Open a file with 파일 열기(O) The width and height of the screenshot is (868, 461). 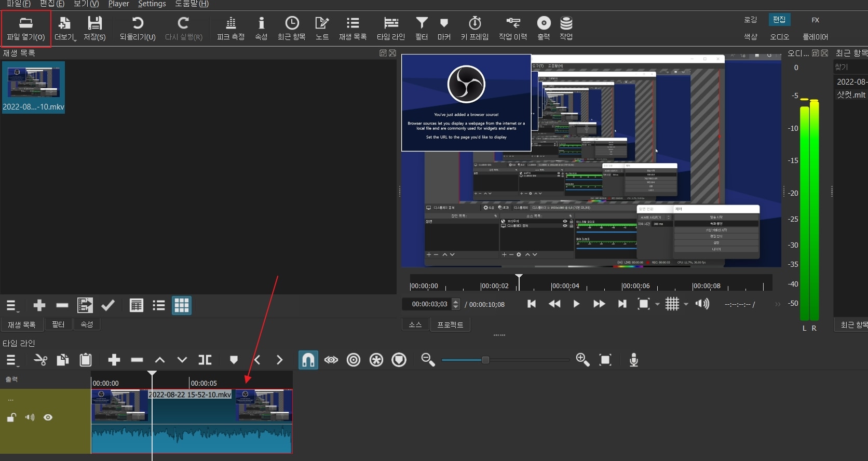point(26,29)
